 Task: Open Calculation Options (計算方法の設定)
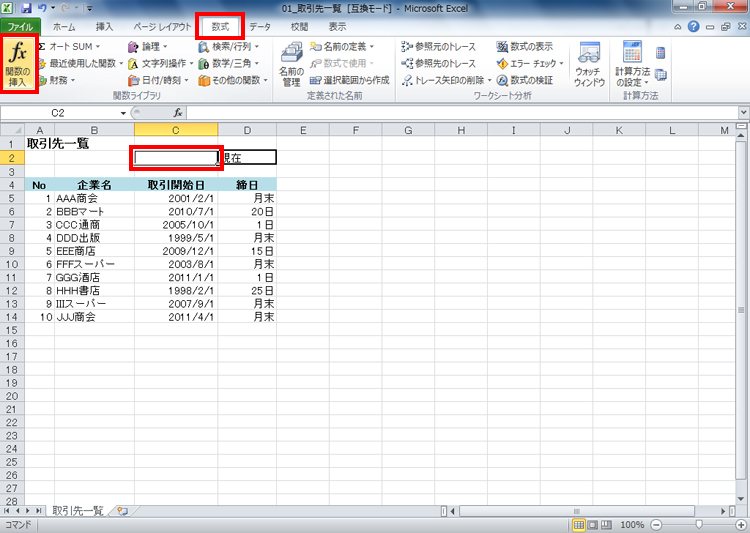pyautogui.click(x=632, y=65)
